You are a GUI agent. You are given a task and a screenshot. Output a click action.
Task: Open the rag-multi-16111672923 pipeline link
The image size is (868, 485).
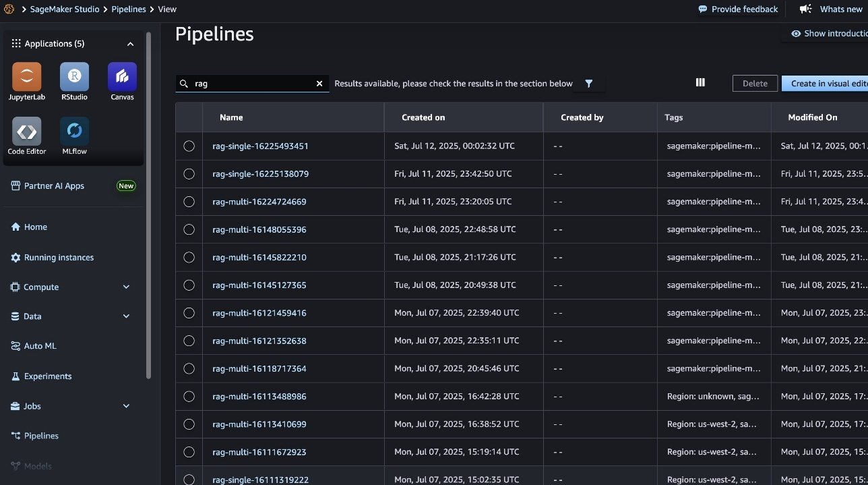(x=259, y=452)
